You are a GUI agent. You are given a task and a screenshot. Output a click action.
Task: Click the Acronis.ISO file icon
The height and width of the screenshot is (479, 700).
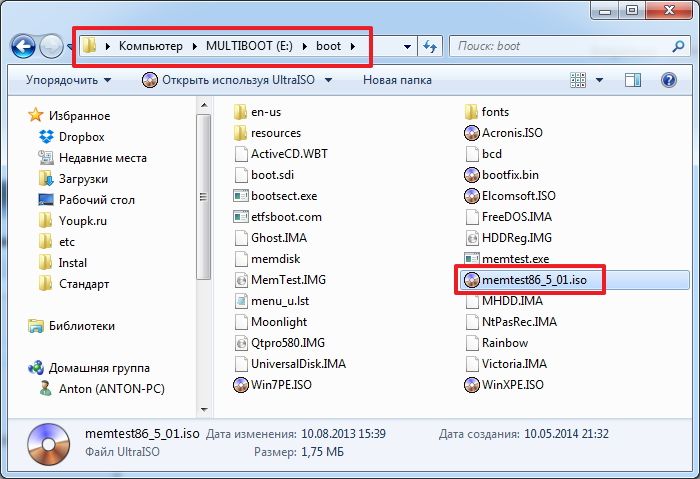click(473, 132)
